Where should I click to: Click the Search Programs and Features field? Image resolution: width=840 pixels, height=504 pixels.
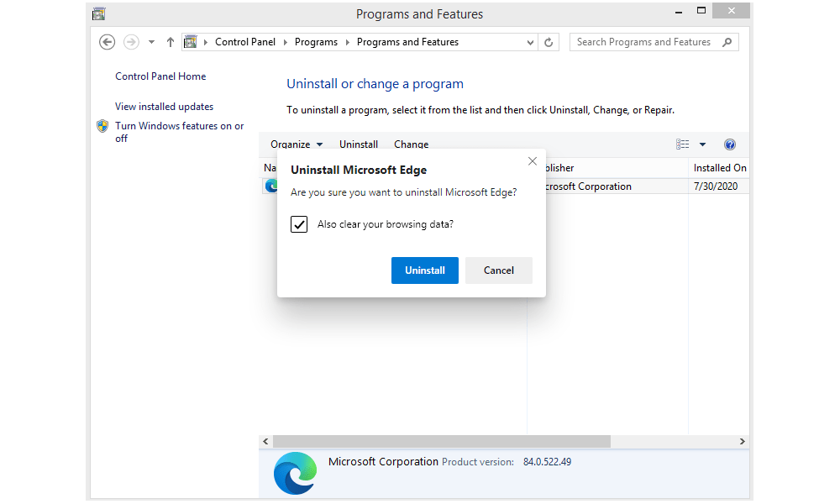654,42
